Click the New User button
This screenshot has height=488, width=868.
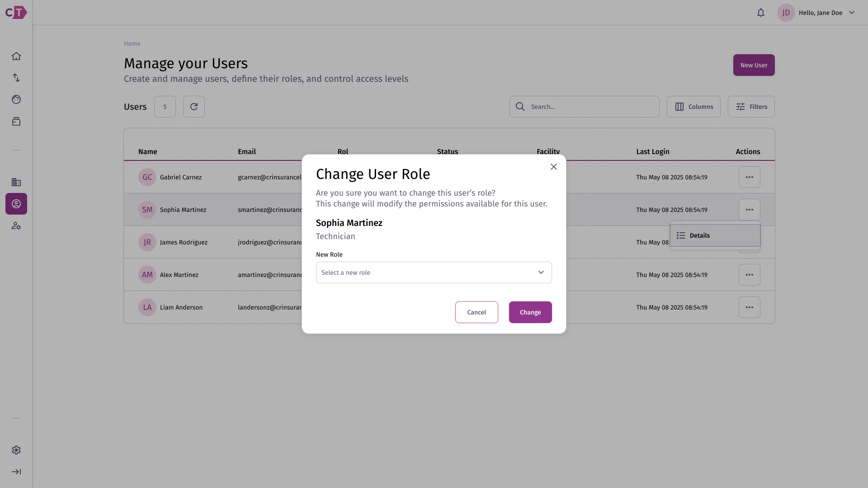click(754, 65)
